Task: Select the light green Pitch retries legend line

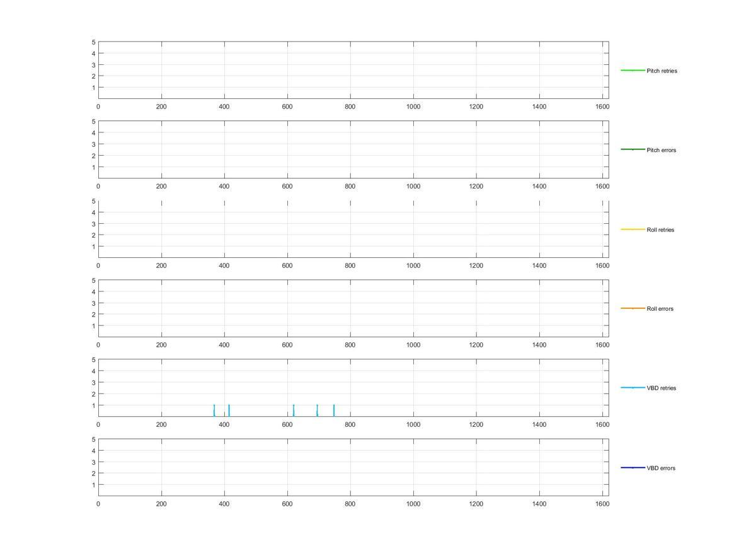Action: coord(633,70)
